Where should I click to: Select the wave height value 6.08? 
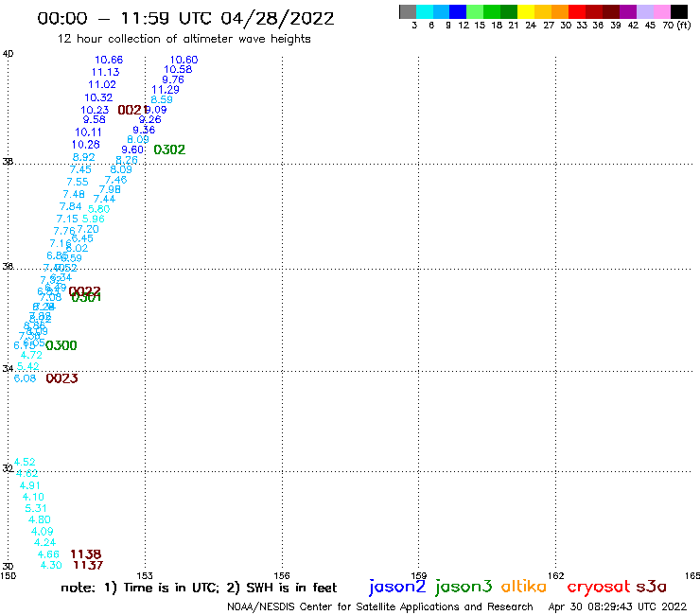pos(25,378)
